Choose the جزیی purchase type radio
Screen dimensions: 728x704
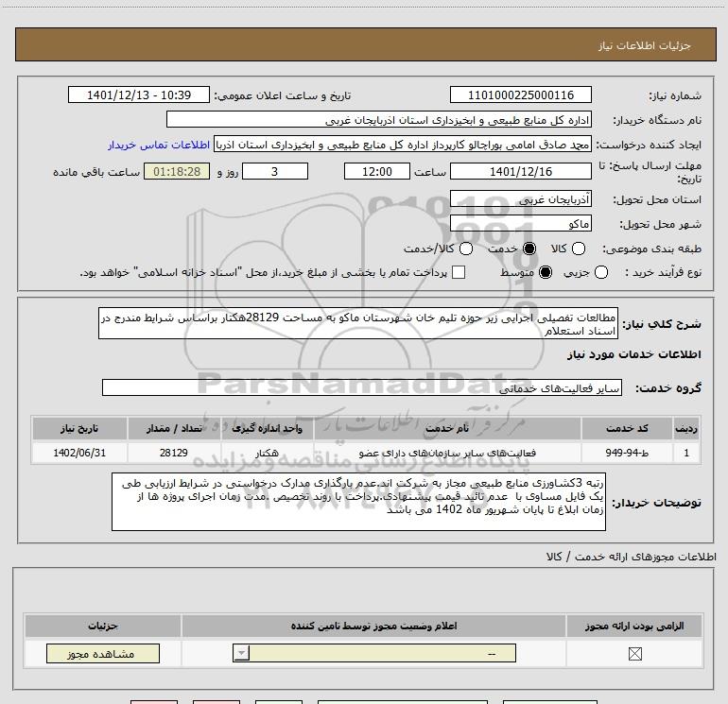pyautogui.click(x=600, y=272)
